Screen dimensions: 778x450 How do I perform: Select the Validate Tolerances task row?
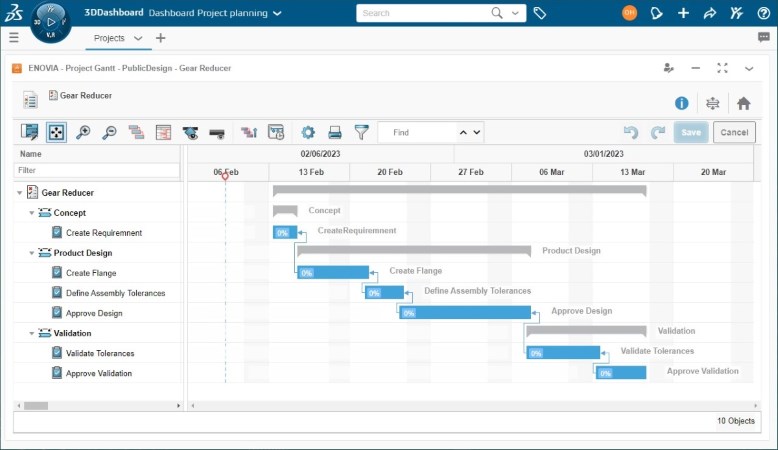pyautogui.click(x=98, y=353)
